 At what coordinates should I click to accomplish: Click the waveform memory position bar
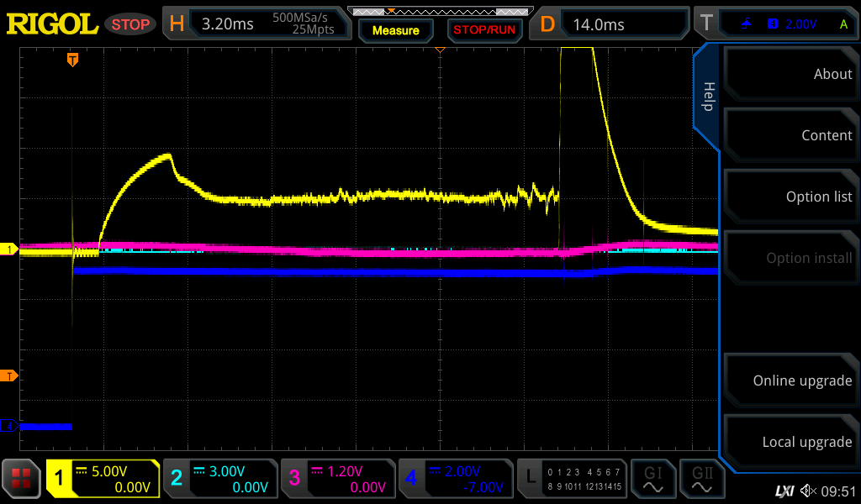(439, 12)
